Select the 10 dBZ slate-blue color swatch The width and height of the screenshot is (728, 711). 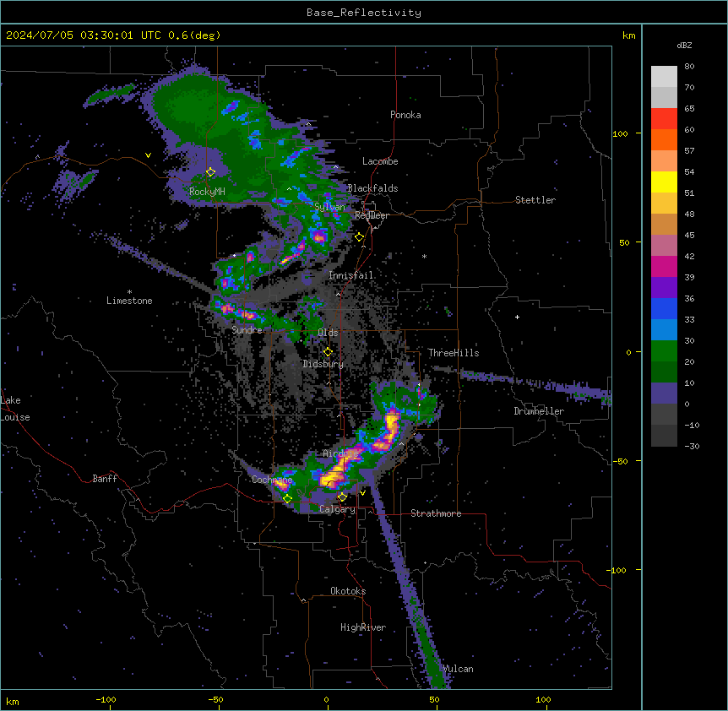664,393
